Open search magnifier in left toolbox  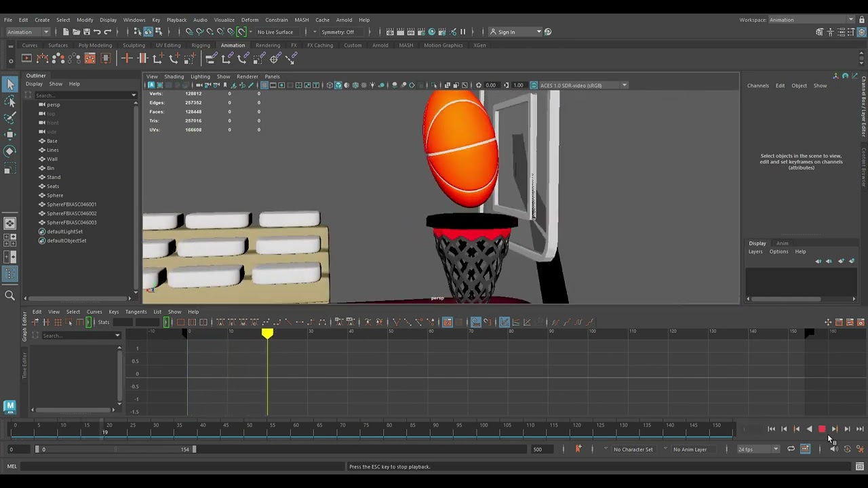coord(10,295)
